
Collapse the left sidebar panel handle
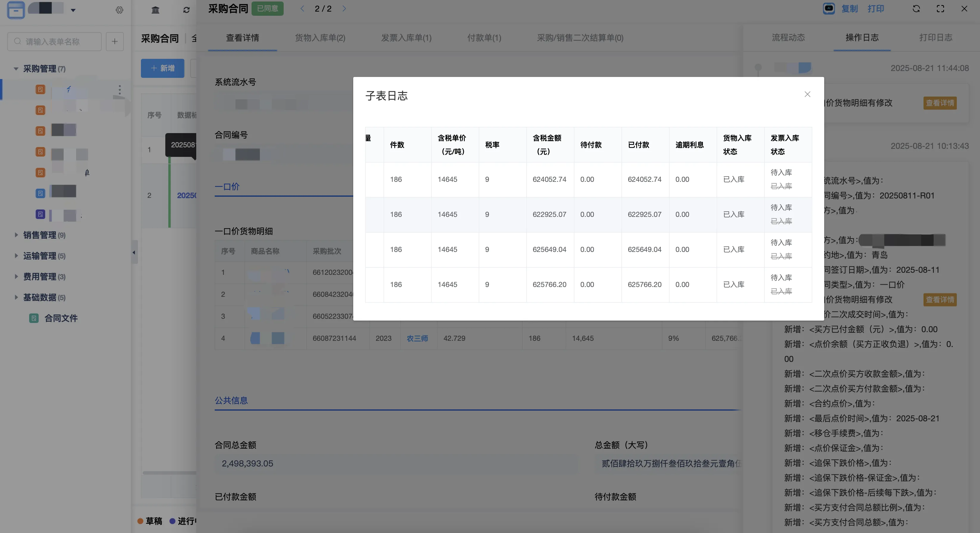pyautogui.click(x=134, y=252)
